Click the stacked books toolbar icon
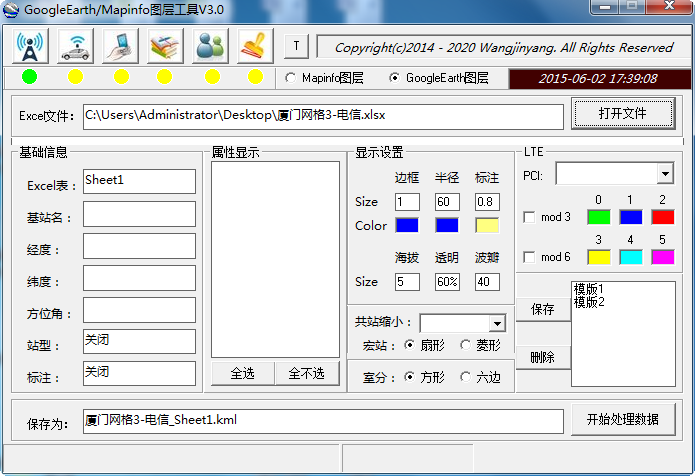 click(165, 46)
